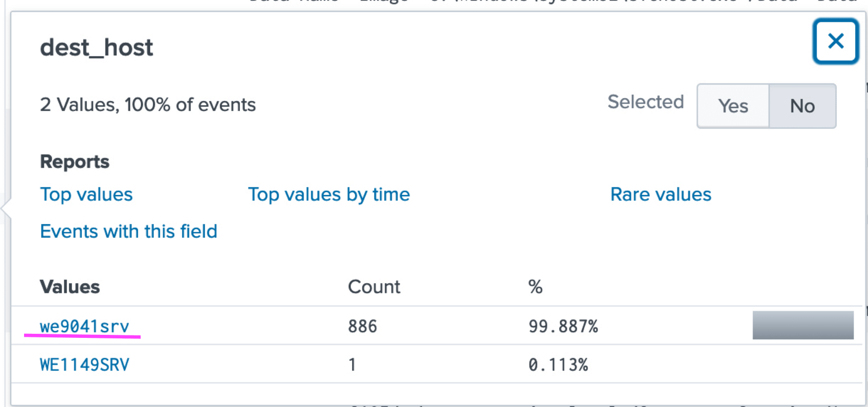The height and width of the screenshot is (407, 868).
Task: Click the 0.113% percentage value
Action: pos(558,365)
